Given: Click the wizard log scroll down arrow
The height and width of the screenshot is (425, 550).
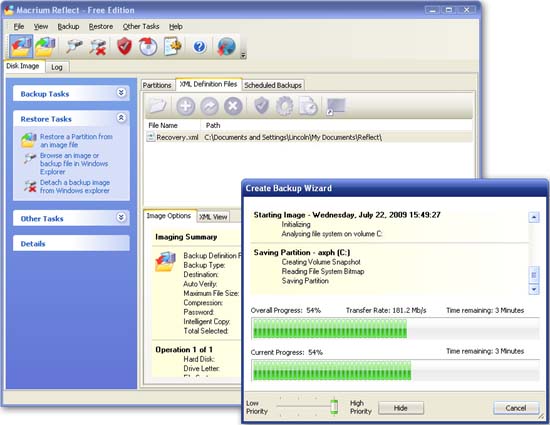Looking at the screenshot, I should coord(534,289).
